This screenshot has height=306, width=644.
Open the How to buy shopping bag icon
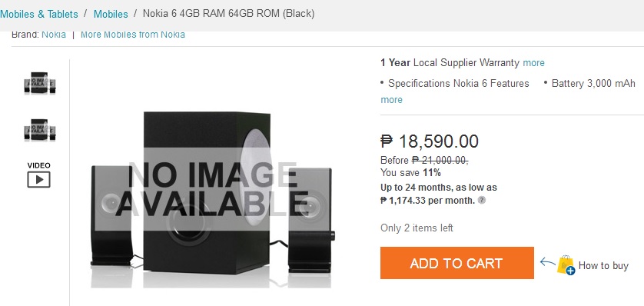[566, 265]
